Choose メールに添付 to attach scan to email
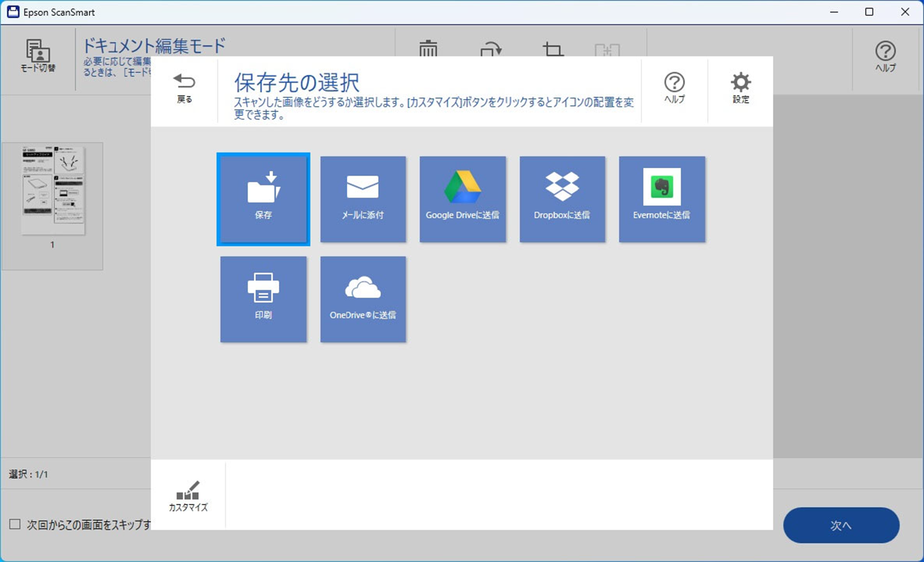This screenshot has height=562, width=924. point(363,199)
